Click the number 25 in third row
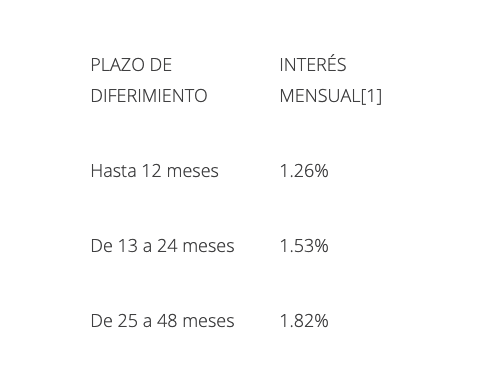 click(128, 321)
